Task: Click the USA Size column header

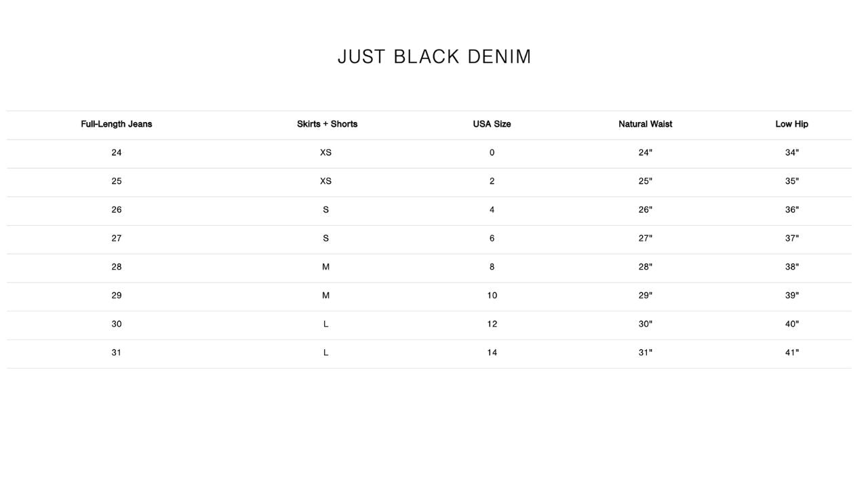Action: 492,124
